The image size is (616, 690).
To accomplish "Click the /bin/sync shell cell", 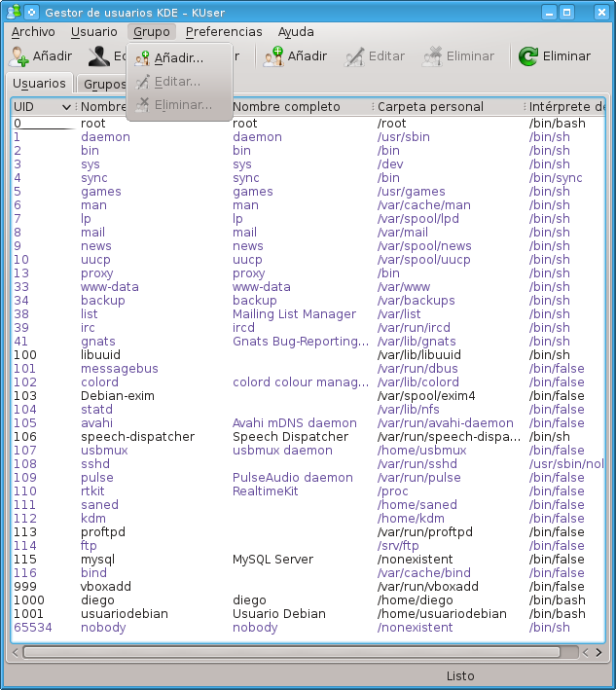I will [556, 178].
